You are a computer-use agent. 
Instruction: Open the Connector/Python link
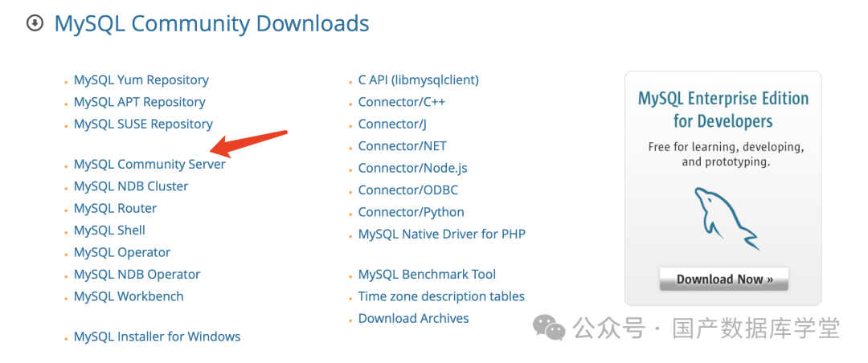(x=411, y=212)
